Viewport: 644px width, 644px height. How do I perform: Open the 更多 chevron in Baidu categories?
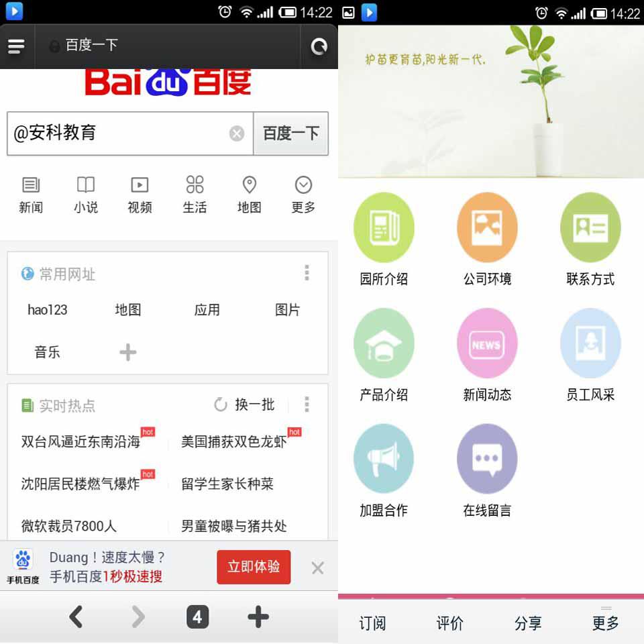(303, 189)
